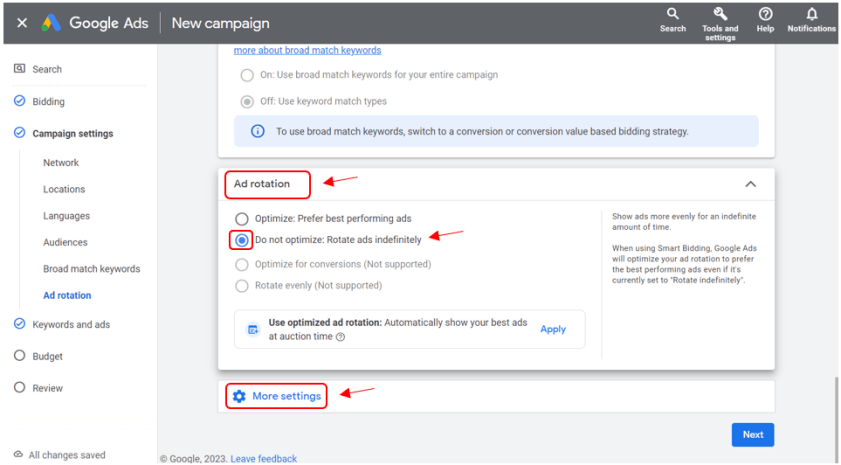Click 'All changes saved' status text
The height and width of the screenshot is (465, 841).
pyautogui.click(x=67, y=455)
